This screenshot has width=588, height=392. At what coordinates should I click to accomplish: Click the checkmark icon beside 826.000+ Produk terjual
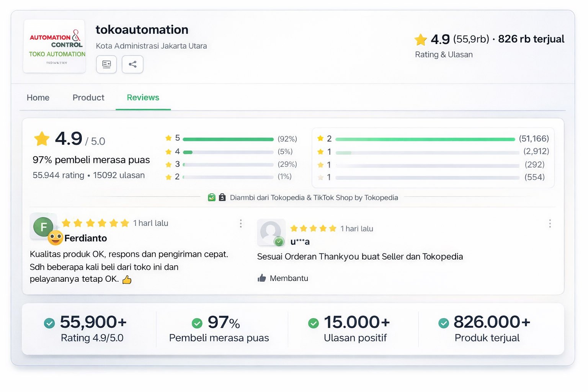tap(444, 323)
